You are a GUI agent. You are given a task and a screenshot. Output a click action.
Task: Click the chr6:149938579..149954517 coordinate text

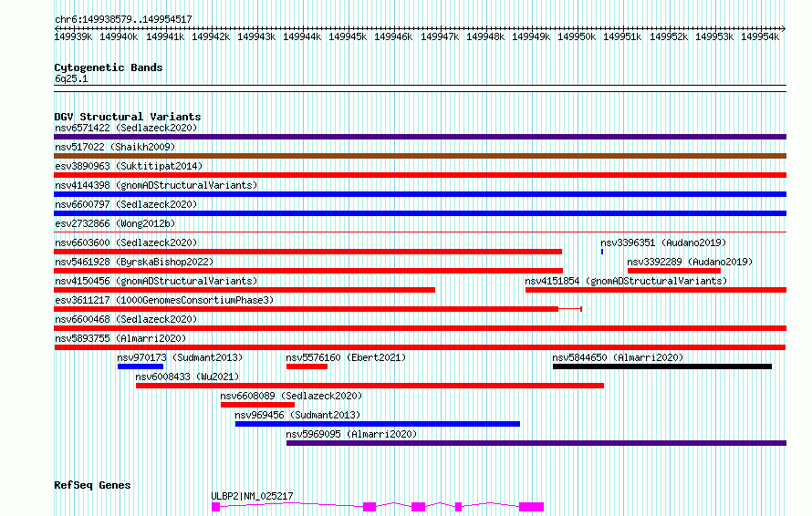coord(123,19)
